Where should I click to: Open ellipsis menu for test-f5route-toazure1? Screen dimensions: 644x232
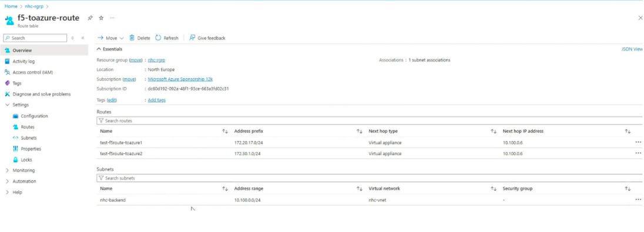[x=638, y=142]
